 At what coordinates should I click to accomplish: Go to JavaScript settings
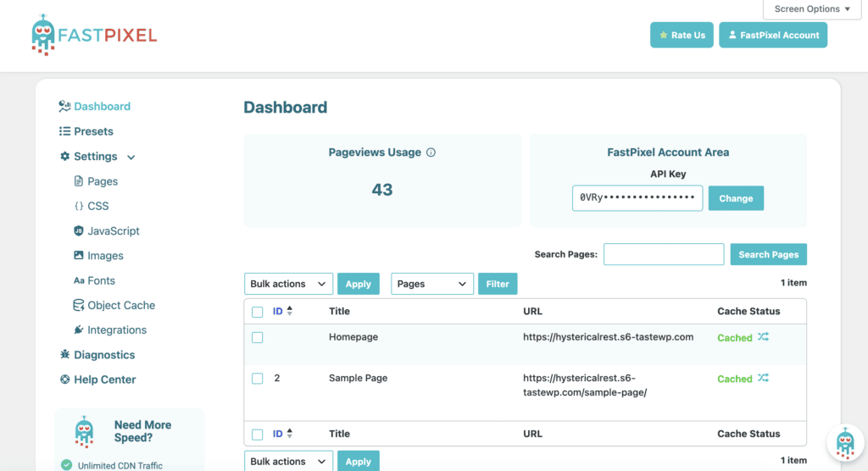114,230
